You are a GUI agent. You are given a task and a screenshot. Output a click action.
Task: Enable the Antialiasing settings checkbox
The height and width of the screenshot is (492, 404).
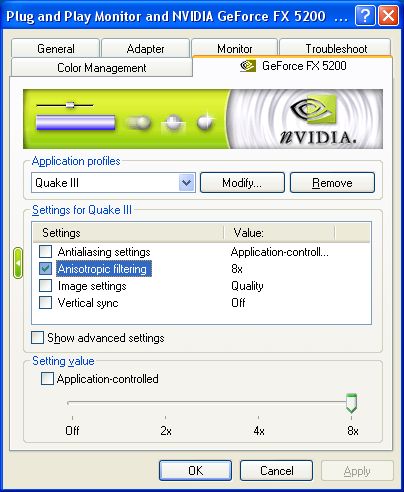(45, 252)
